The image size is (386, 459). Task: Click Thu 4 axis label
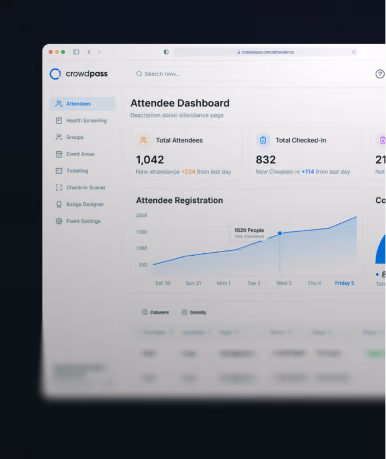coord(314,283)
